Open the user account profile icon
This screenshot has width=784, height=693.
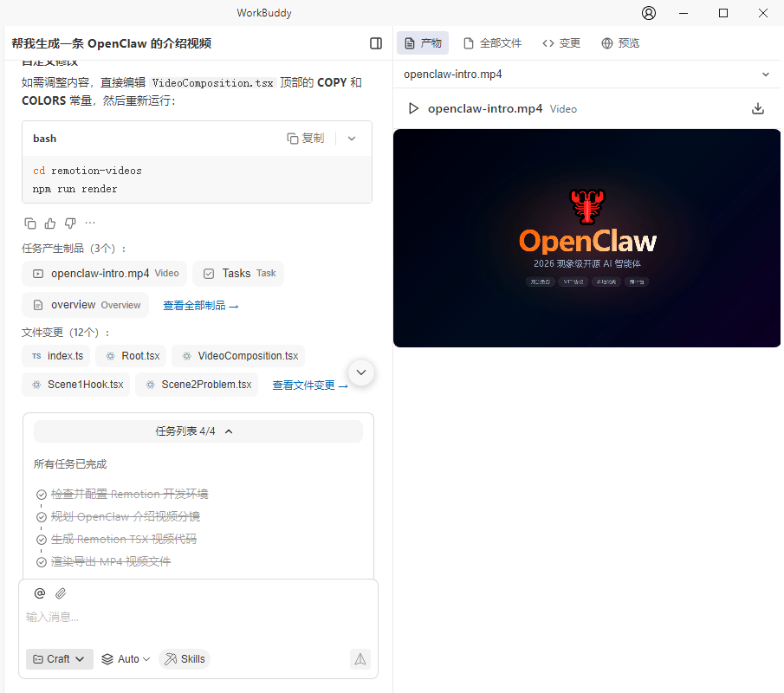coord(649,13)
